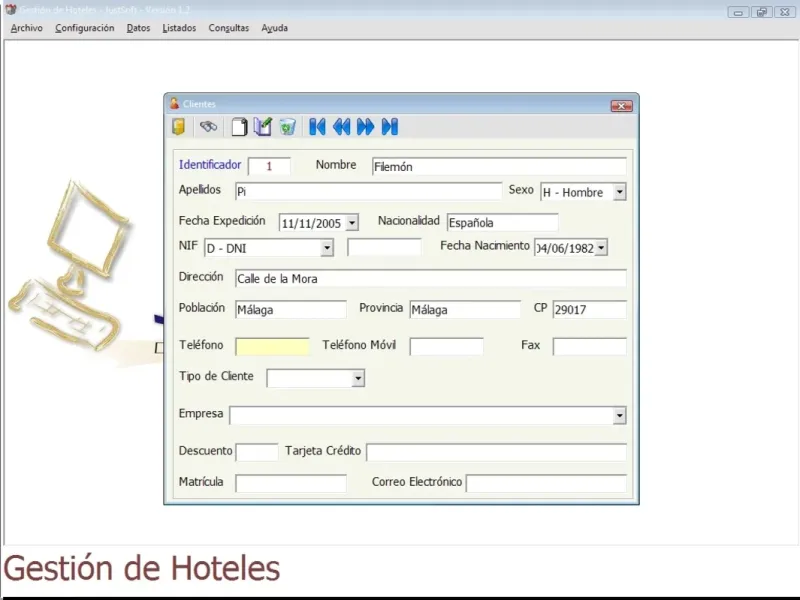The image size is (800, 600).
Task: Expand the Empresa dropdown
Action: [619, 415]
